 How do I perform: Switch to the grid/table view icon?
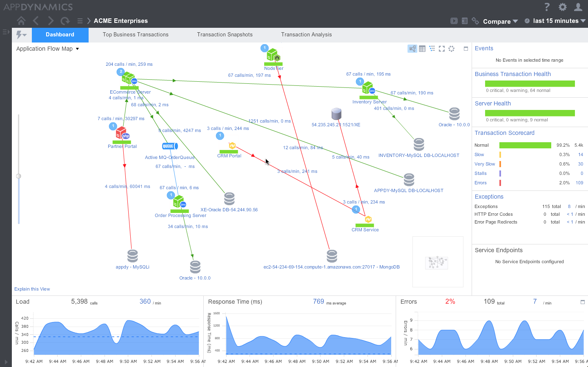tap(422, 48)
